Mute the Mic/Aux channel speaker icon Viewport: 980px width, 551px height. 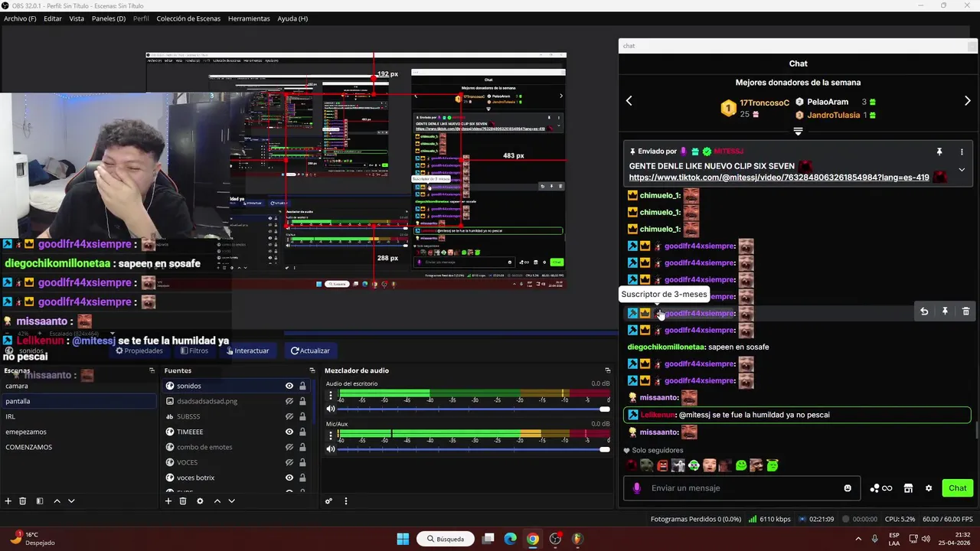click(x=331, y=449)
